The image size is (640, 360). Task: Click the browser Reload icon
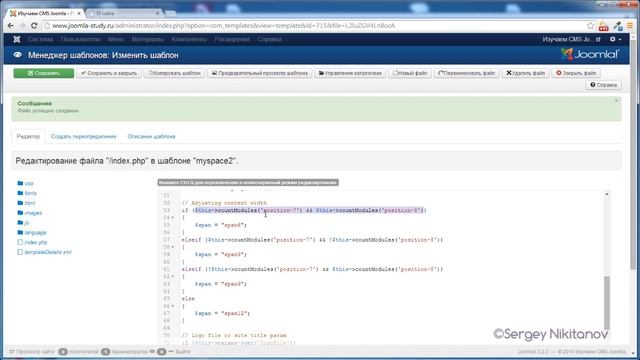(34, 26)
